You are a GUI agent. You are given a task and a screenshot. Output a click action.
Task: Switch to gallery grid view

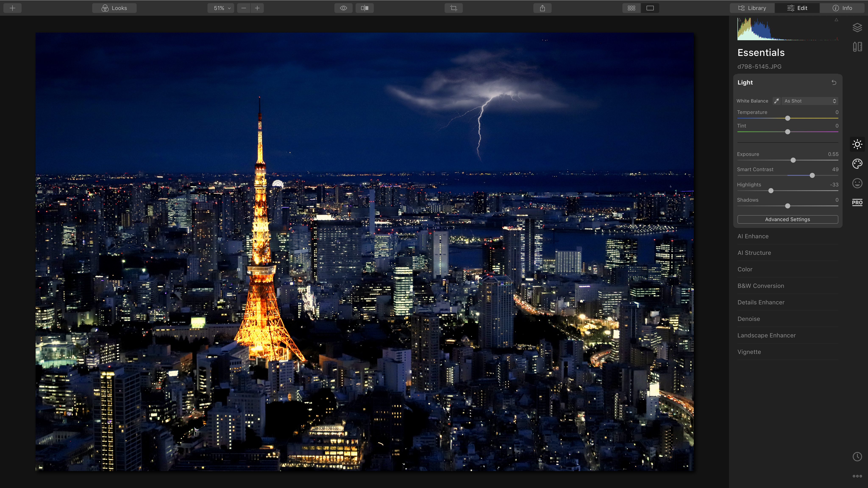coord(632,8)
